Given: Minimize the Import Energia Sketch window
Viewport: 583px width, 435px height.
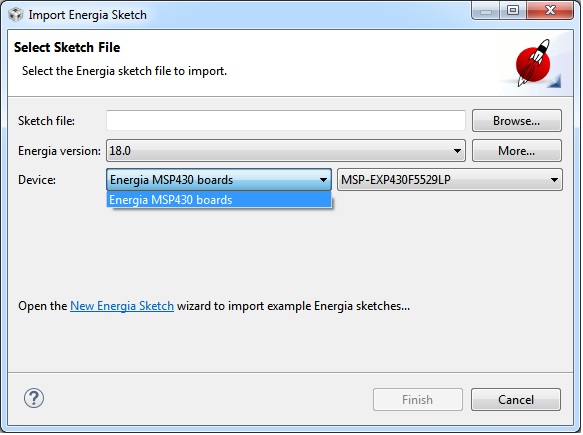Looking at the screenshot, I should pos(486,10).
